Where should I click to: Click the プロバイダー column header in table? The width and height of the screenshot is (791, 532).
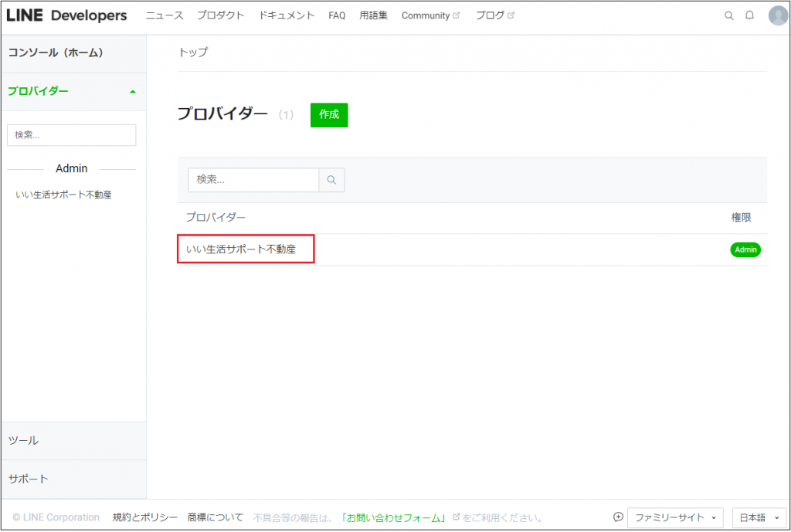[216, 217]
